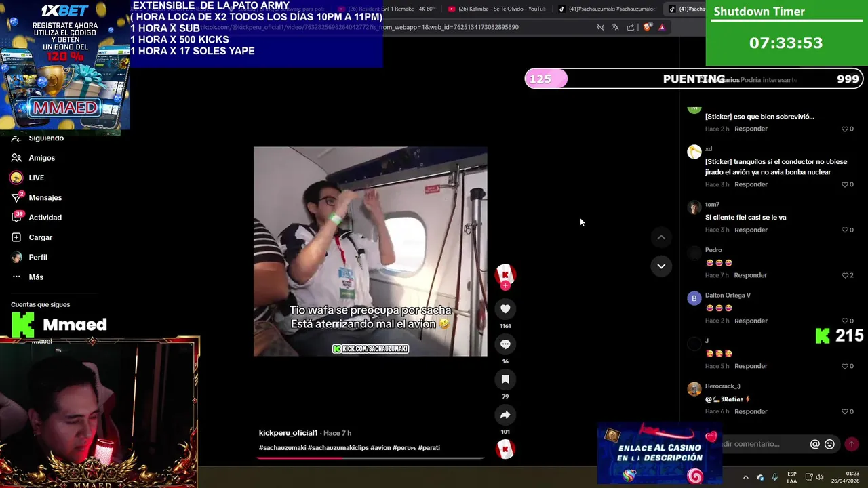The image size is (868, 488).
Task: Seek the video using the red progress bar
Action: point(370,457)
